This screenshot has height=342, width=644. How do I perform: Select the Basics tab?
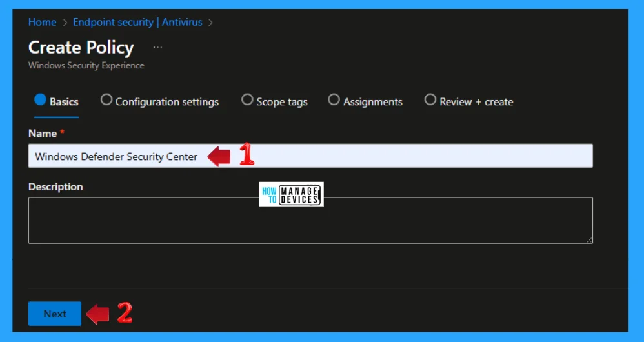click(x=57, y=101)
